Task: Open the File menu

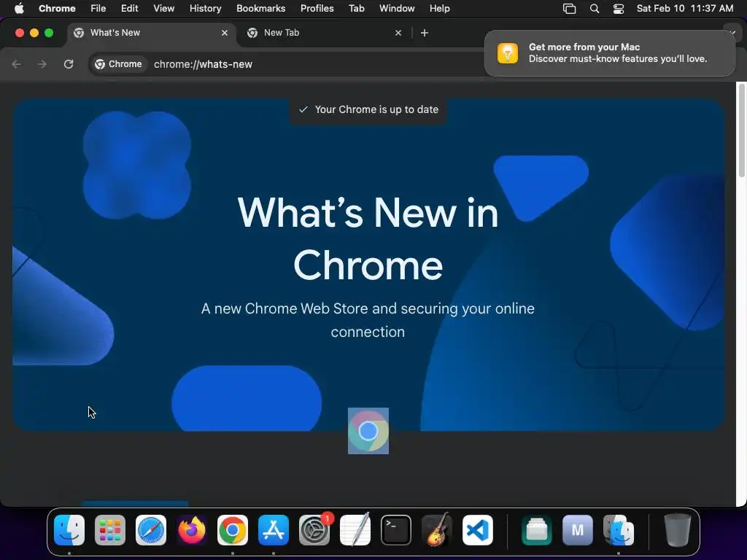Action: 98,8
